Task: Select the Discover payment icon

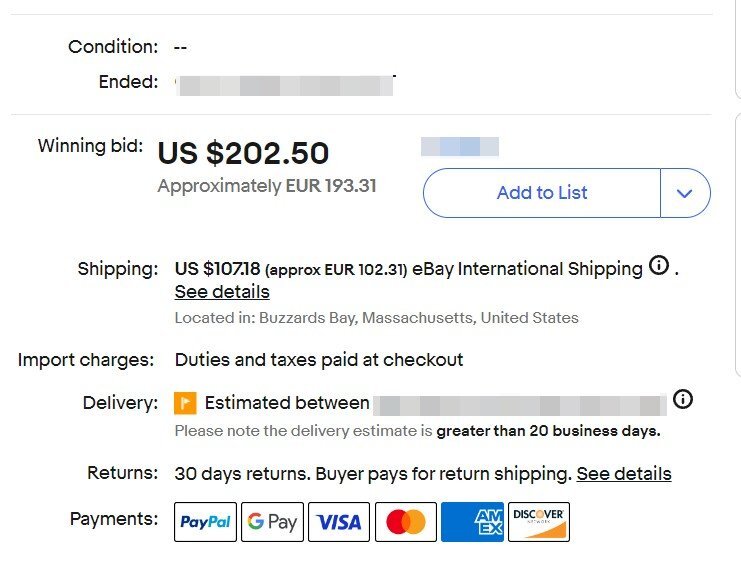Action: click(x=539, y=522)
